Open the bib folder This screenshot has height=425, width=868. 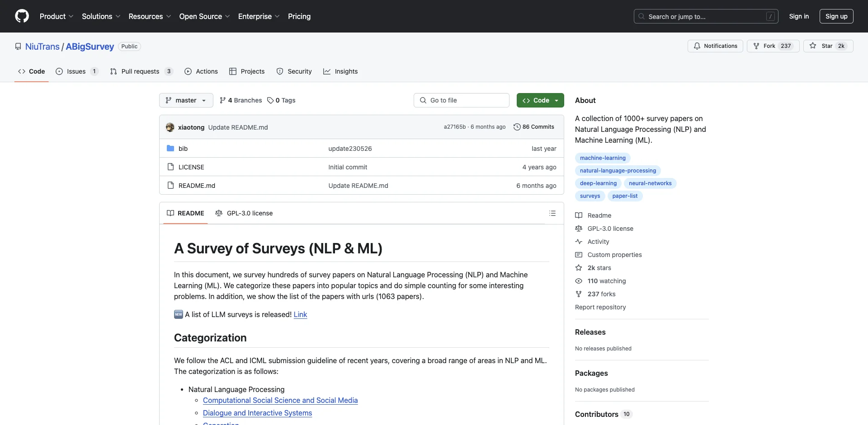pyautogui.click(x=183, y=149)
